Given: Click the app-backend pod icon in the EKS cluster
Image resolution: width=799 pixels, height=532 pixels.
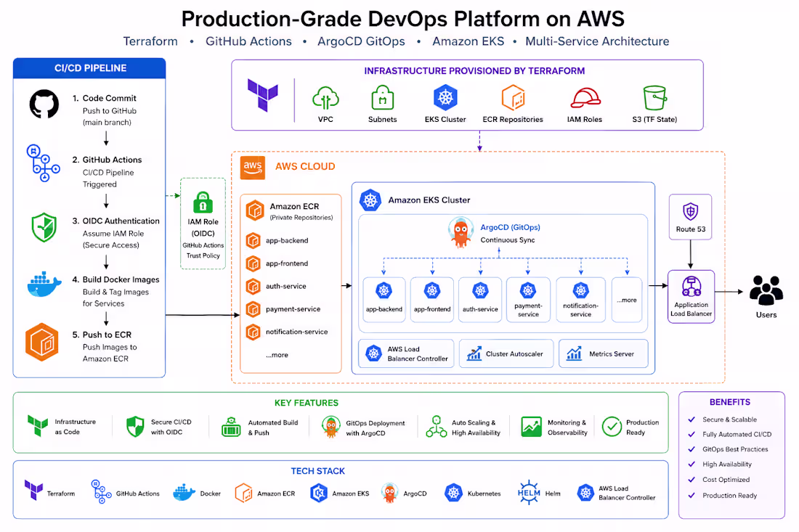Looking at the screenshot, I should [x=384, y=291].
